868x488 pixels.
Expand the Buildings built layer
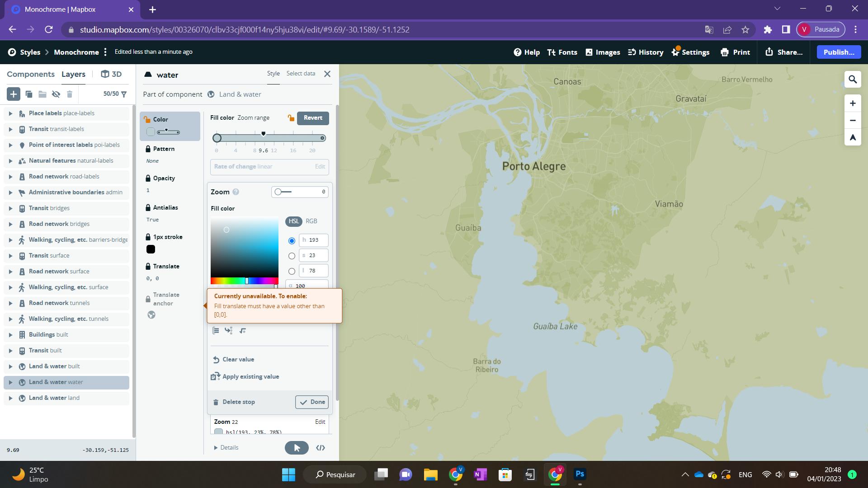point(10,335)
